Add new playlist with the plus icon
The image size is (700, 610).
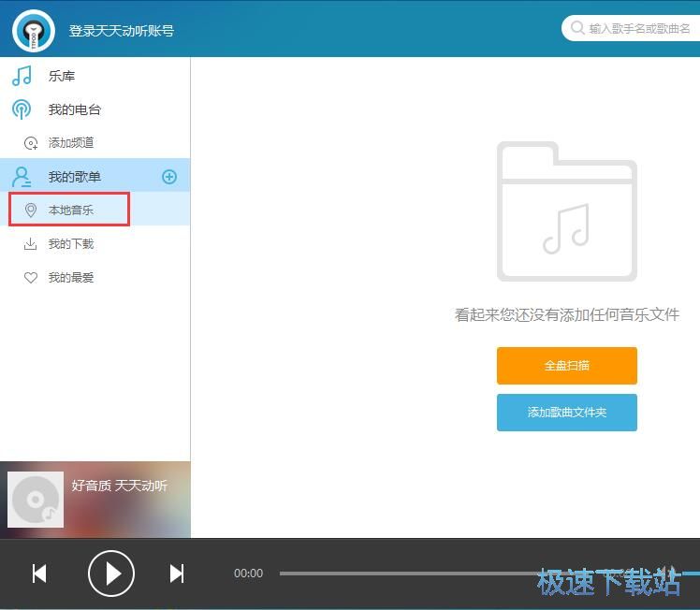point(169,177)
